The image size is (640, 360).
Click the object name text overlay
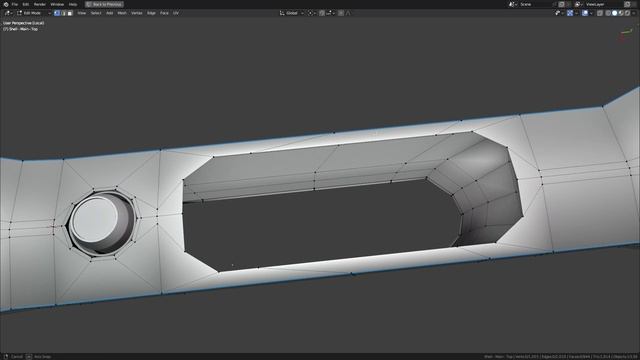pyautogui.click(x=20, y=29)
